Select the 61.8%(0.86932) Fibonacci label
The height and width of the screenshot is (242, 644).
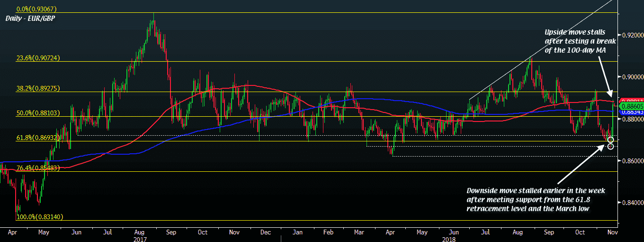[39, 137]
